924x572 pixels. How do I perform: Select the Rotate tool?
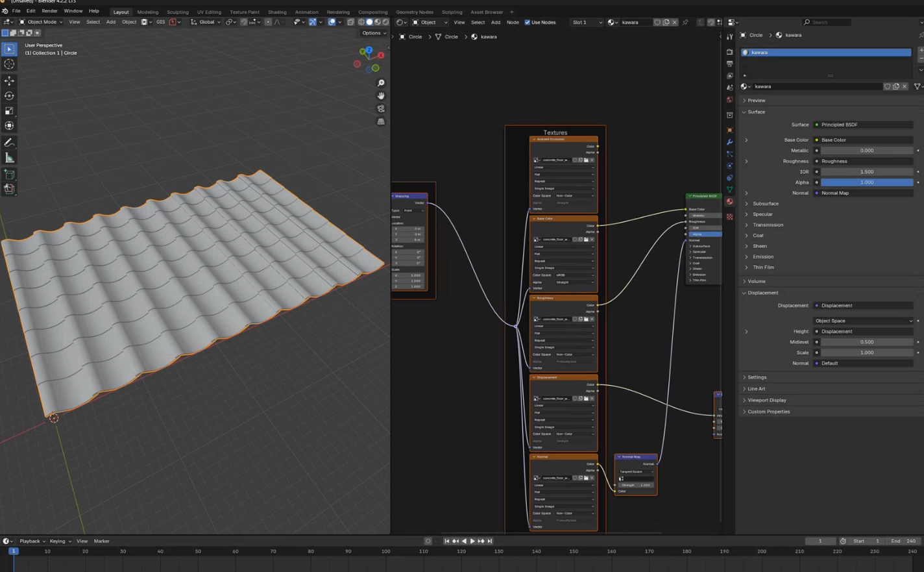pos(9,96)
